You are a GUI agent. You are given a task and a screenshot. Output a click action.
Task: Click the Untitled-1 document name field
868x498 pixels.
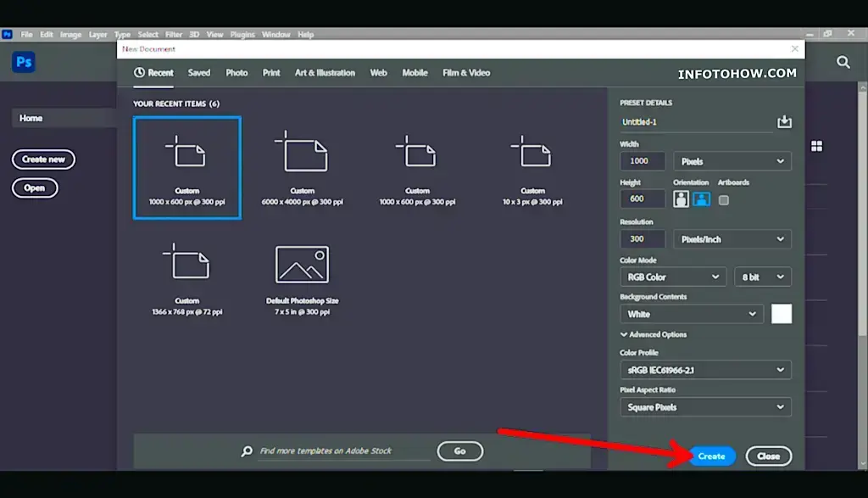(696, 122)
